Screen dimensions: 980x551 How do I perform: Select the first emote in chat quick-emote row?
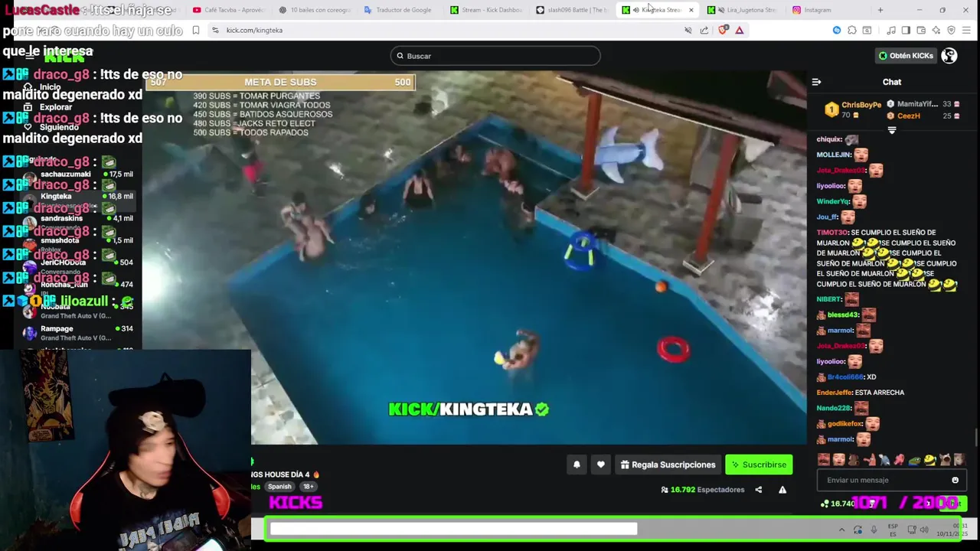(x=824, y=460)
